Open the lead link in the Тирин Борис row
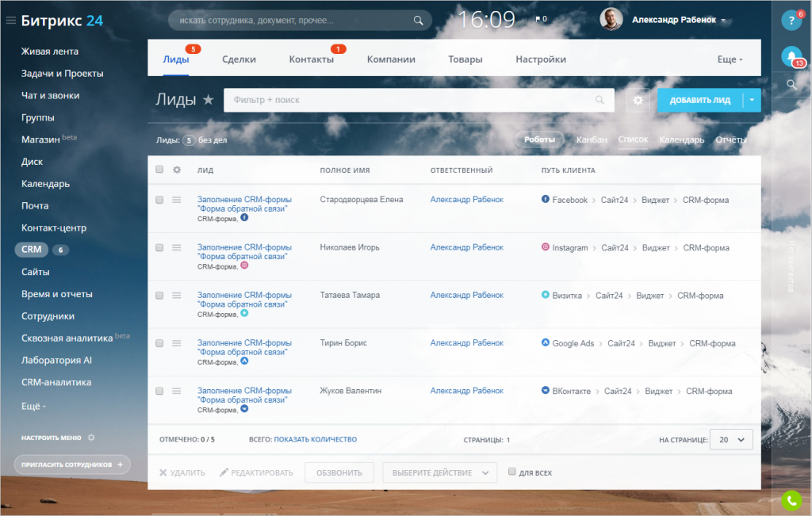The image size is (812, 516). [x=244, y=347]
